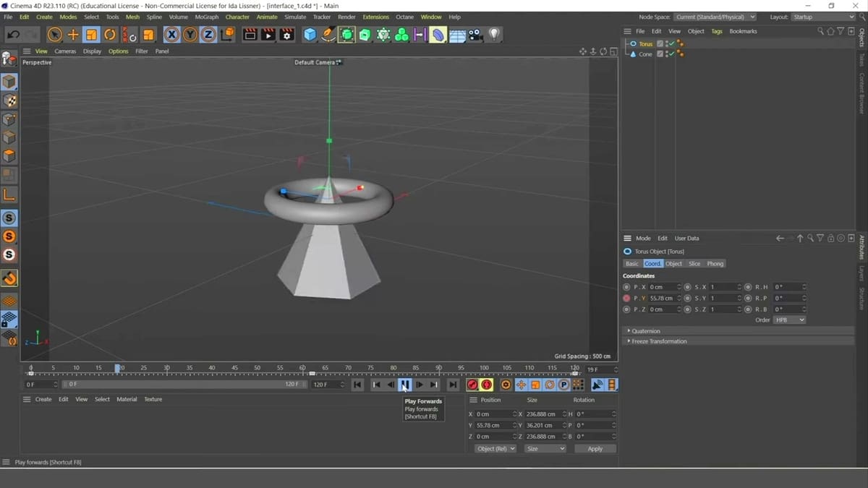Open the Layout Startup dropdown

click(824, 17)
